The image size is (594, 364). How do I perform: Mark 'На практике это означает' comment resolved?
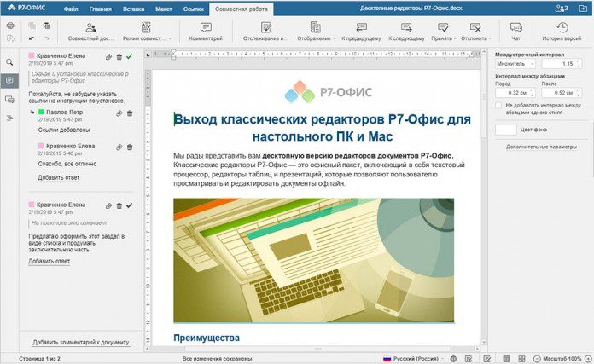[x=130, y=205]
